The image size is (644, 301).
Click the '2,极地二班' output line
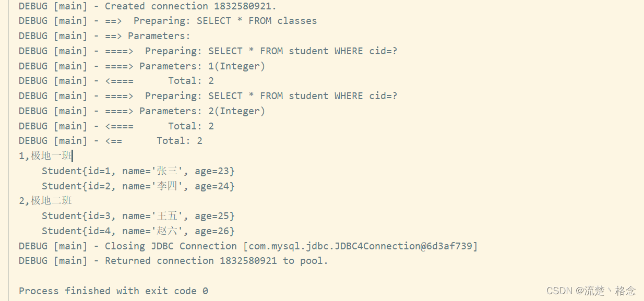click(45, 201)
